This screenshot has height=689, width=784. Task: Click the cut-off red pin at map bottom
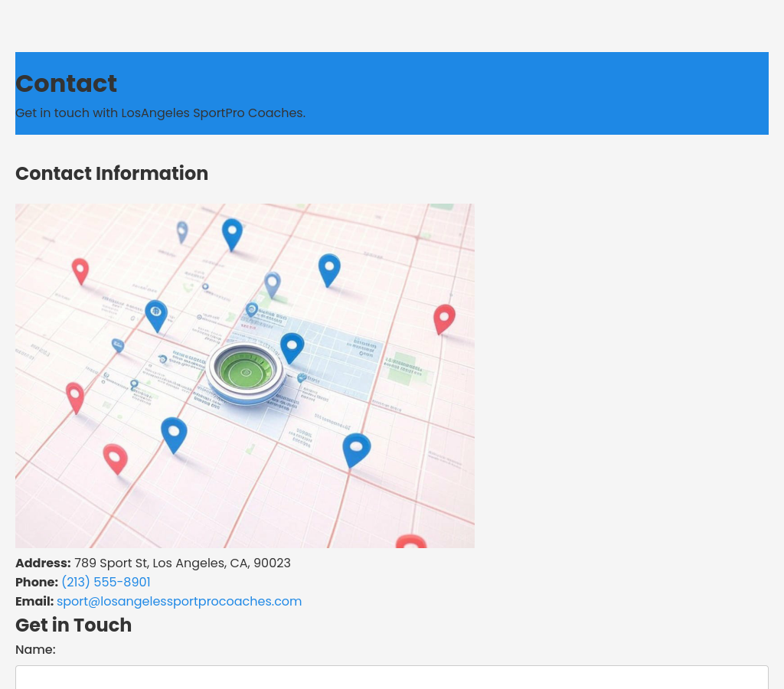(411, 541)
